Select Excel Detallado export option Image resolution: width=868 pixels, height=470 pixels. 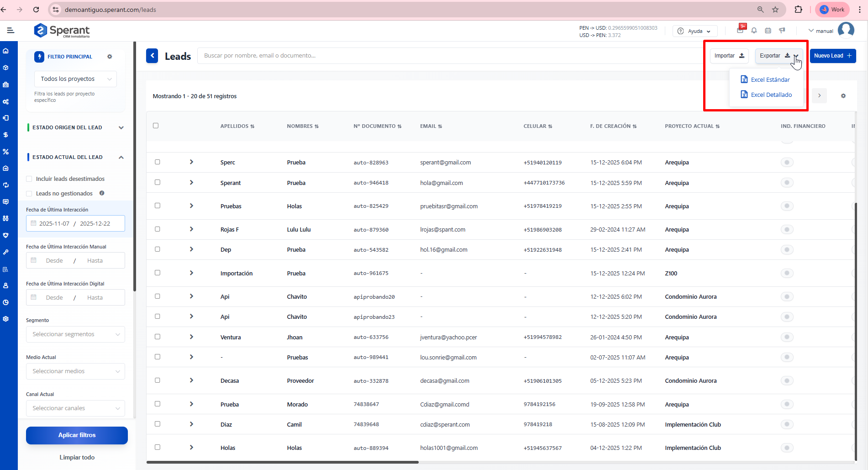(771, 95)
